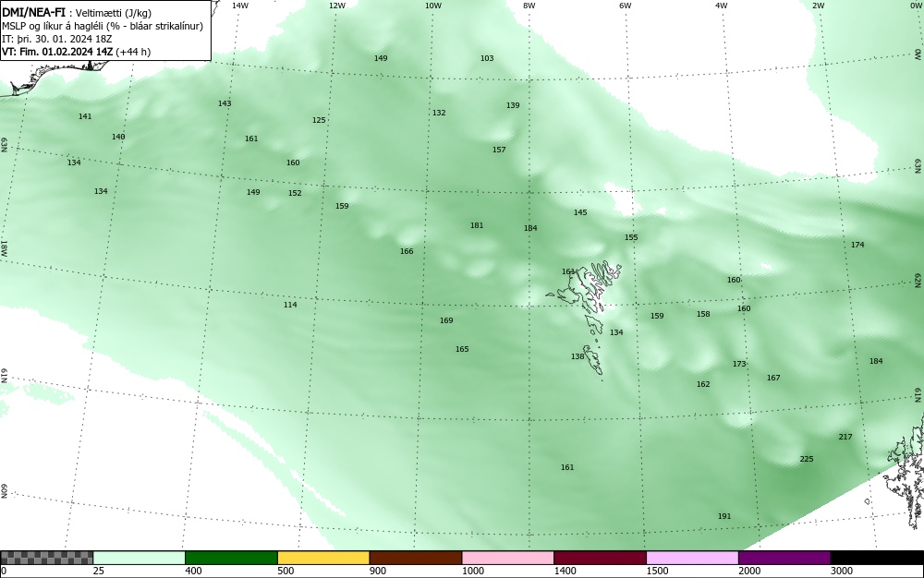This screenshot has height=578, width=924.
Task: Click the "2W" longitude label
Action: click(x=818, y=6)
